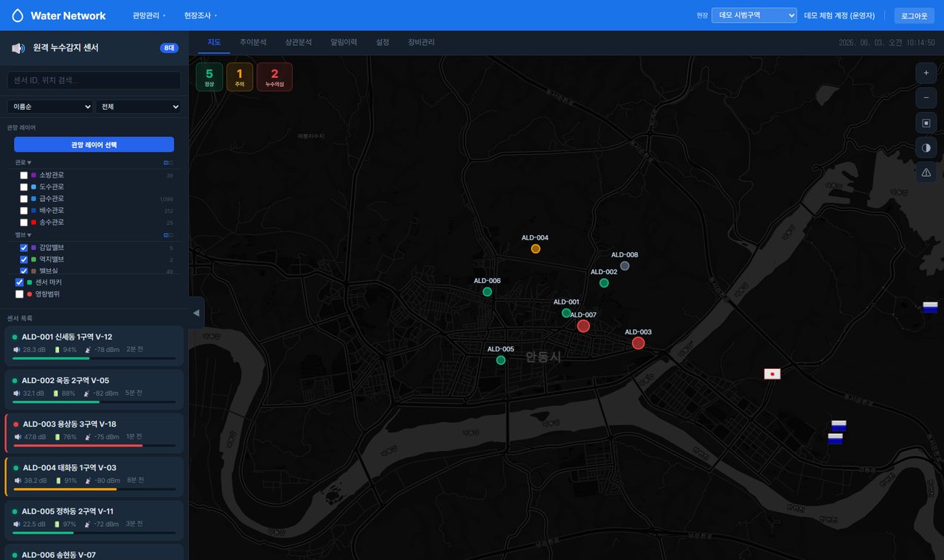The width and height of the screenshot is (944, 560).
Task: Click the battery icon on ALD-001 card
Action: pyautogui.click(x=58, y=350)
